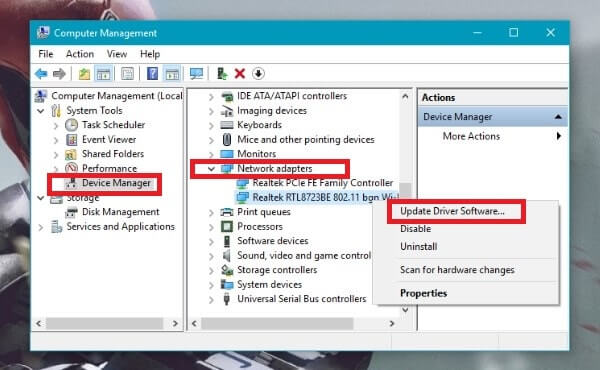Choose Update Driver Software from context menu
The width and height of the screenshot is (600, 370).
[x=452, y=211]
